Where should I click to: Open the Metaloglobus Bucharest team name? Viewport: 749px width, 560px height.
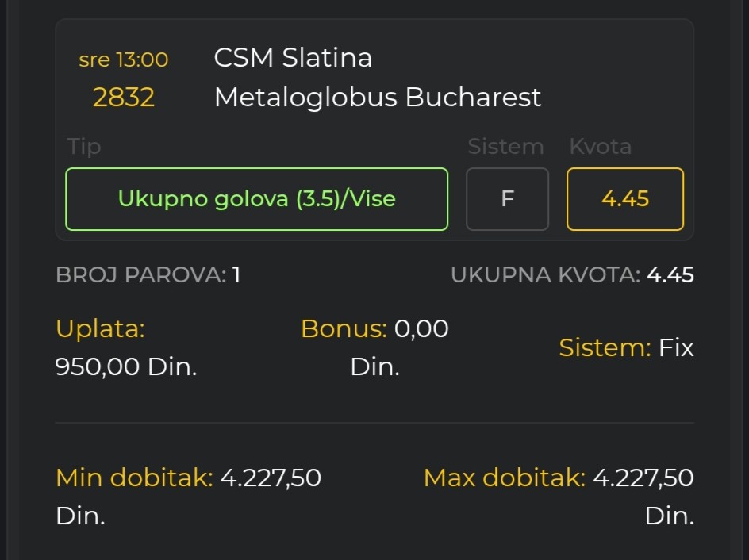[378, 98]
